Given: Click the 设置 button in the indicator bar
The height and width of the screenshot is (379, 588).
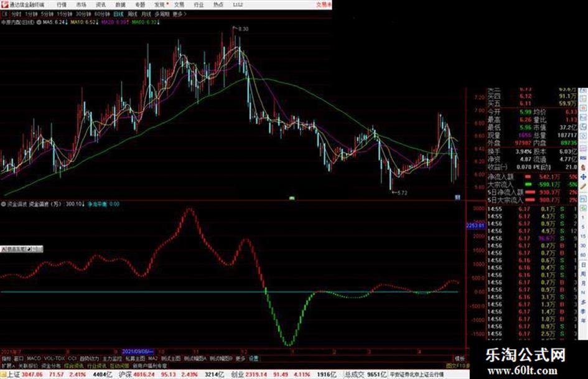Looking at the screenshot, I should tap(254, 358).
